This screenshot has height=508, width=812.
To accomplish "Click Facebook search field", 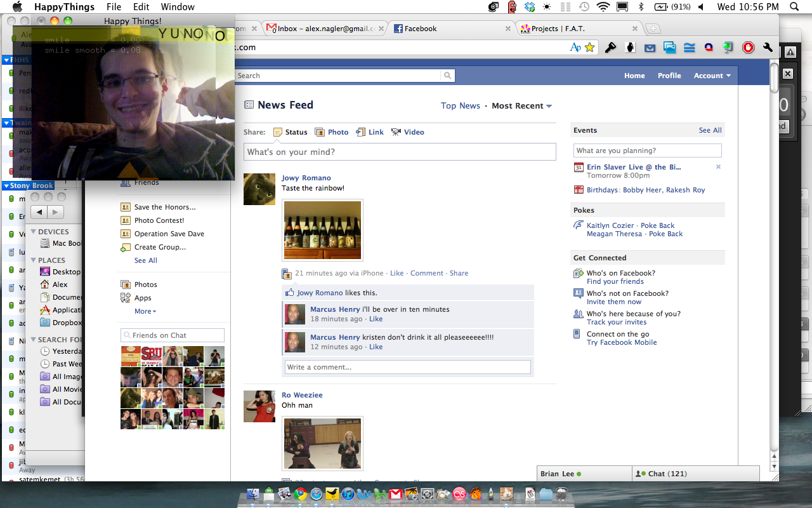I will (x=338, y=76).
